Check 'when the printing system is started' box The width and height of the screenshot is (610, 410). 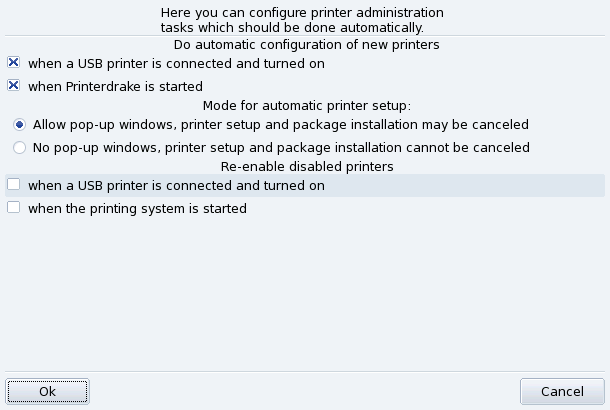13,208
